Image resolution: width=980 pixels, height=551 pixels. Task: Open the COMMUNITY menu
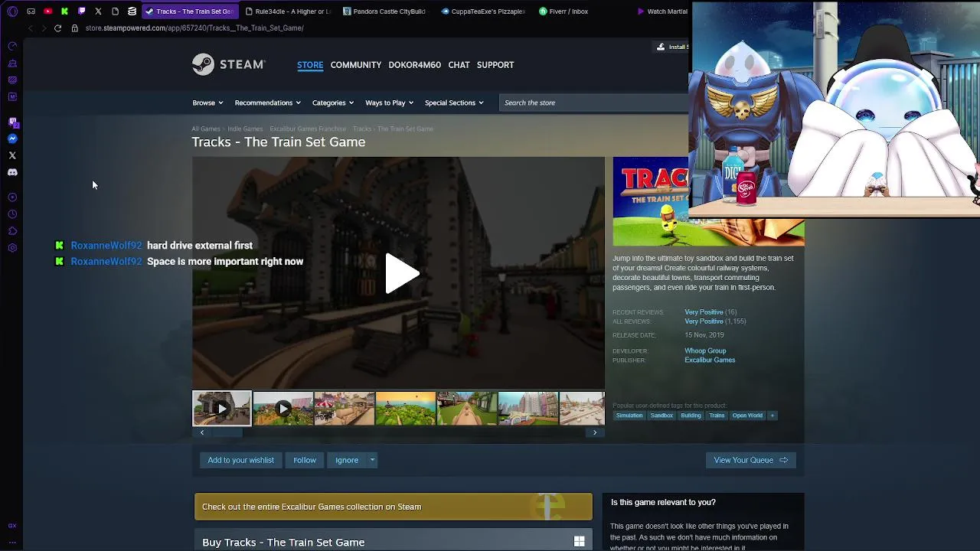(356, 65)
